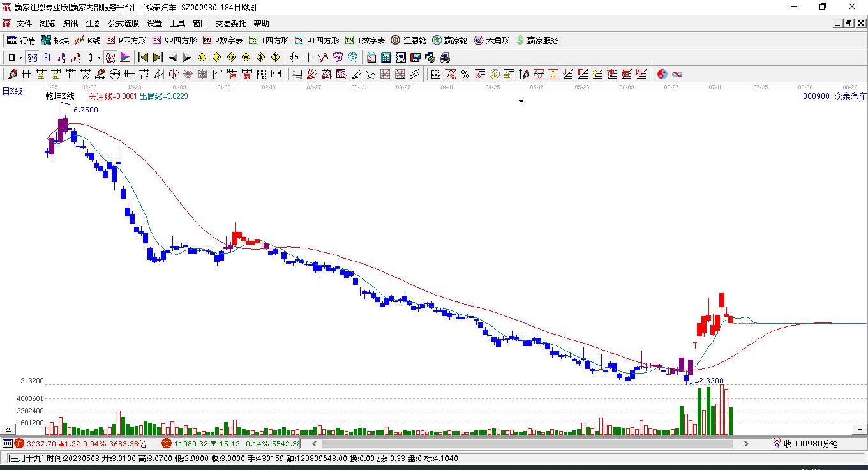Click the 乾坤K线 indicator label
The image size is (868, 470).
[60, 96]
